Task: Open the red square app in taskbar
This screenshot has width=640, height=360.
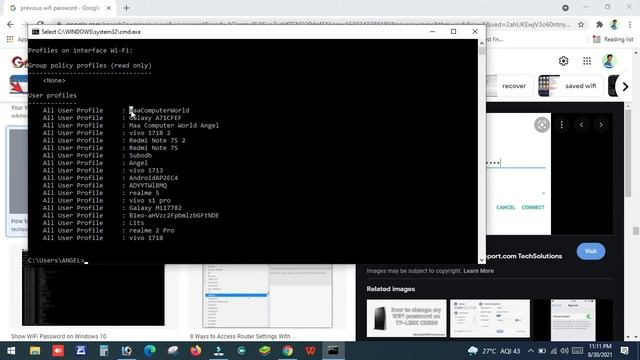Action: click(58, 351)
